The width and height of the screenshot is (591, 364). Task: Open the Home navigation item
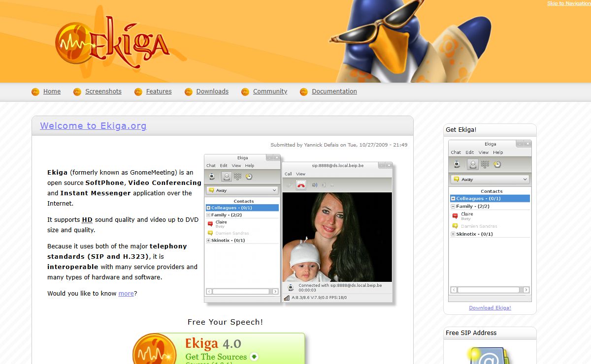52,91
